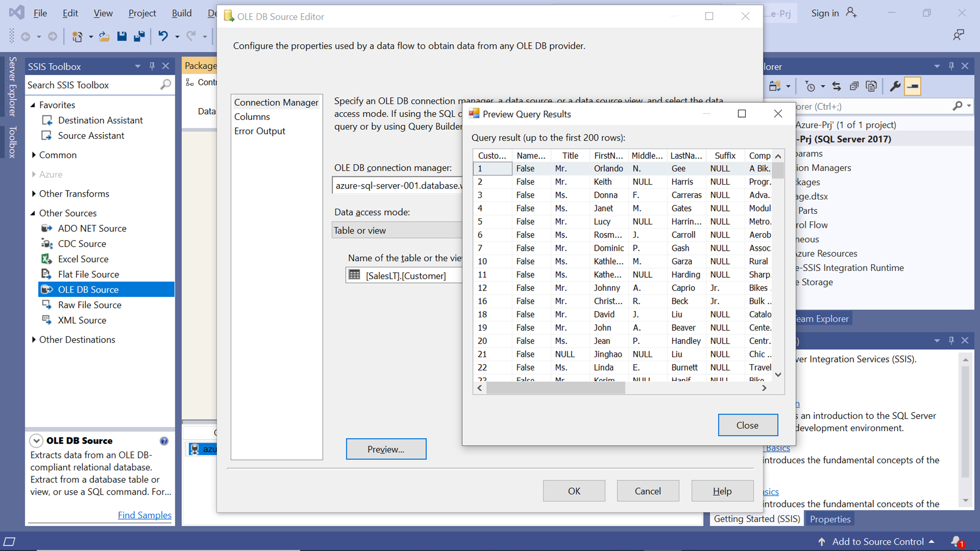Click the Save All toolbar icon
The image size is (980, 551).
[139, 36]
